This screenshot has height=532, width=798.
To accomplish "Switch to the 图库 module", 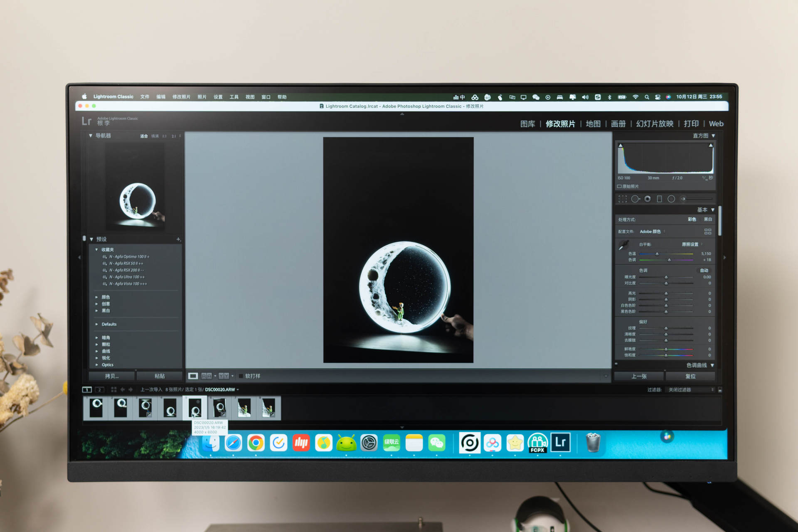I will (527, 124).
